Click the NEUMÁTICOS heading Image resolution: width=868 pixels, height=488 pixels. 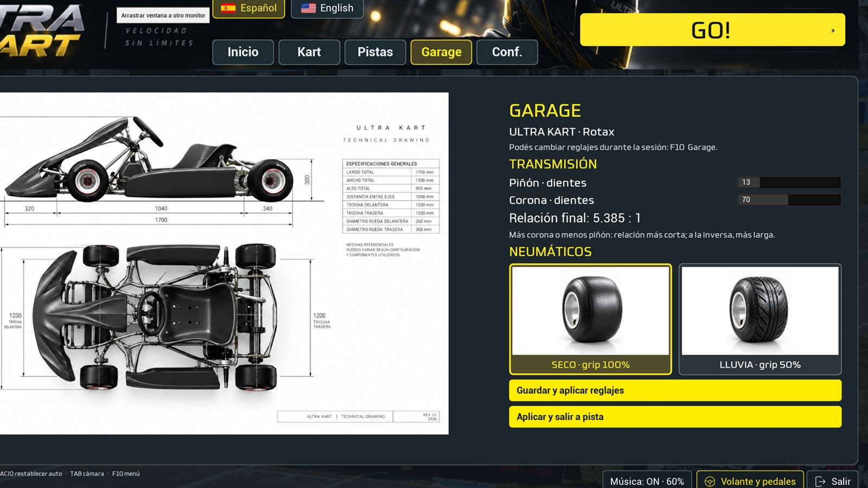click(x=550, y=252)
